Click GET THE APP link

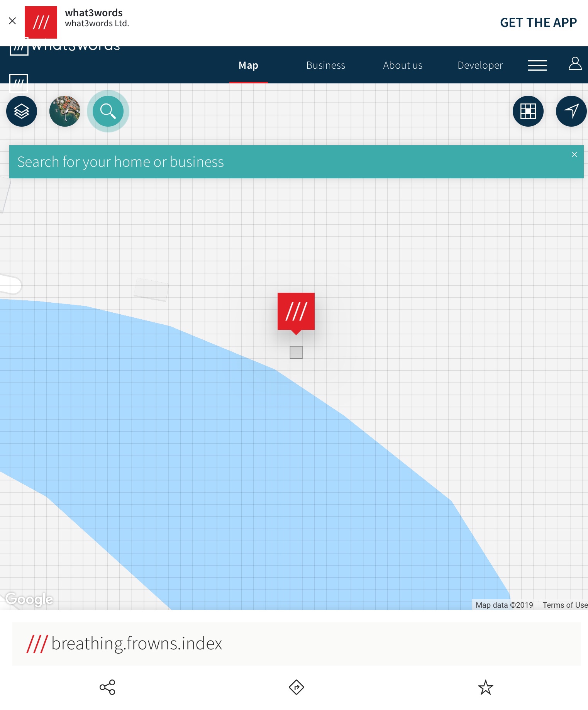pyautogui.click(x=538, y=23)
